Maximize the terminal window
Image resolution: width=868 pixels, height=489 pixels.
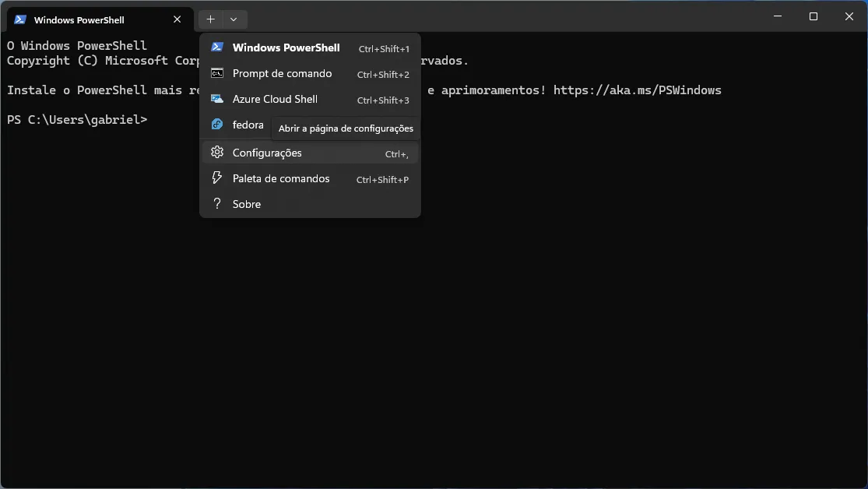(x=814, y=16)
